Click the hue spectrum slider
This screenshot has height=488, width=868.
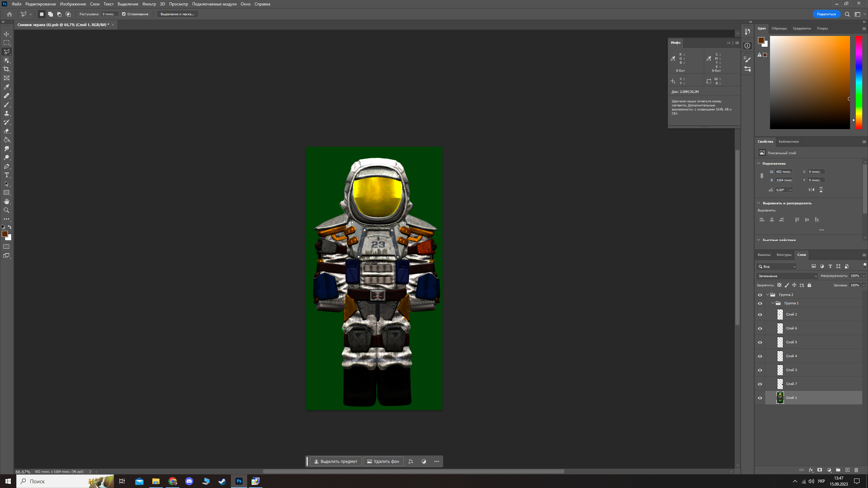[x=859, y=82]
